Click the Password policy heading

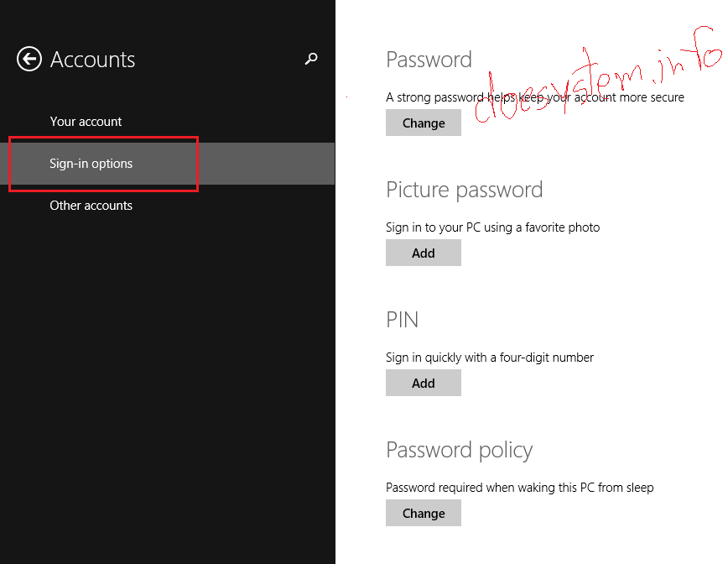[x=459, y=450]
